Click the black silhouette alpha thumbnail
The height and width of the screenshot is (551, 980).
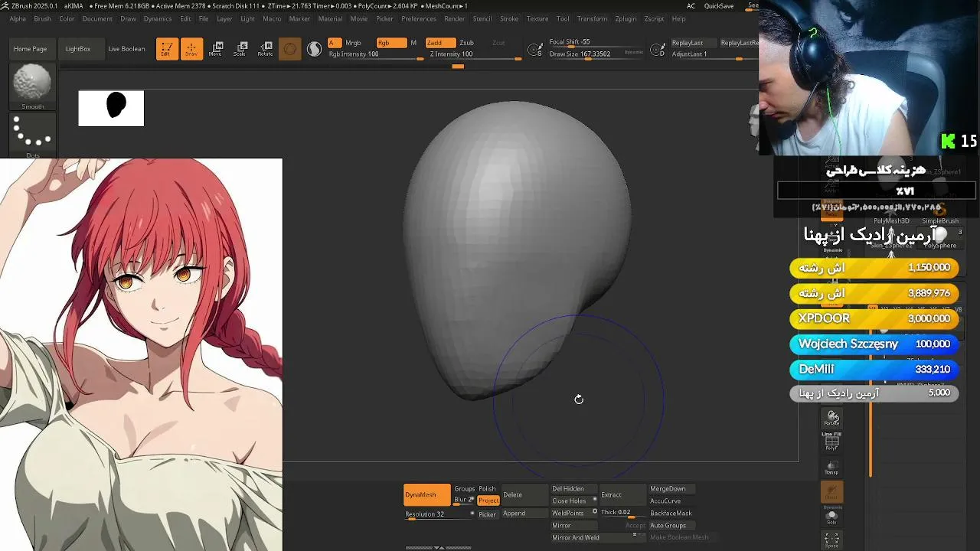click(x=111, y=108)
